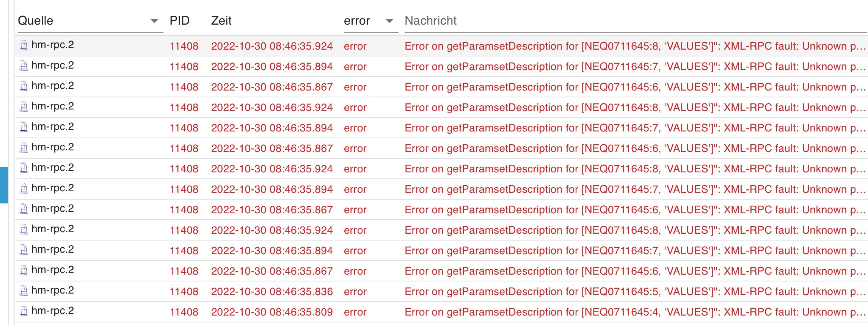Click the Zeit column header
This screenshot has width=868, height=325.
(221, 21)
